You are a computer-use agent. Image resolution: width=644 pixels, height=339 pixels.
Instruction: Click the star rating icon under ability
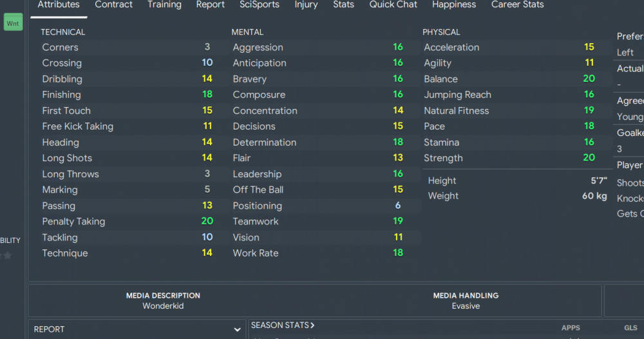click(x=7, y=256)
